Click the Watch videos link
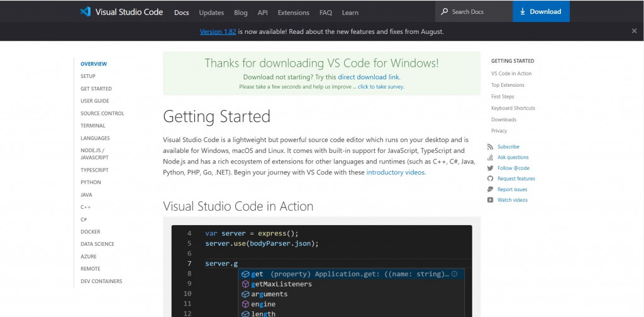Image resolution: width=644 pixels, height=317 pixels. point(513,200)
